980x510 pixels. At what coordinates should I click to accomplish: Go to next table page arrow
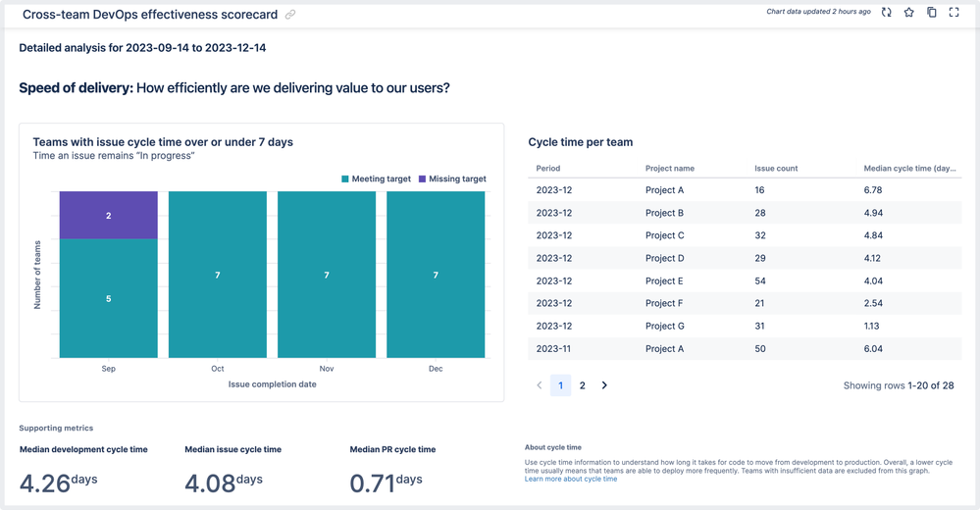pyautogui.click(x=603, y=385)
